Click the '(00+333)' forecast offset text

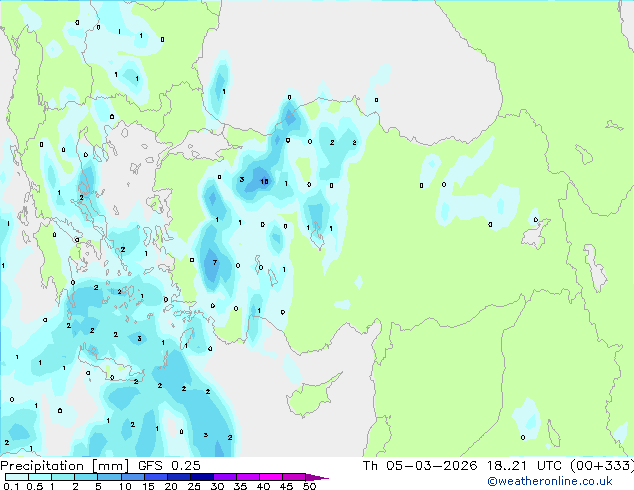pyautogui.click(x=602, y=466)
